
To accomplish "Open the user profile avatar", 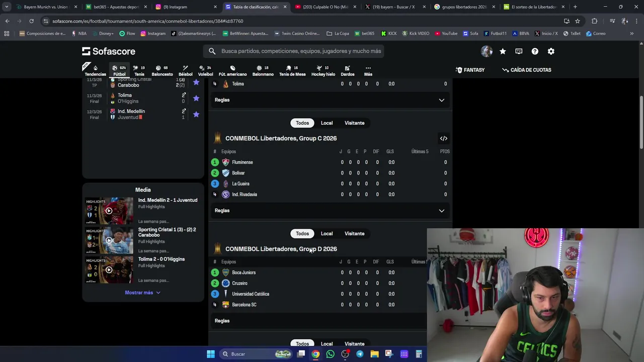I will point(487,51).
